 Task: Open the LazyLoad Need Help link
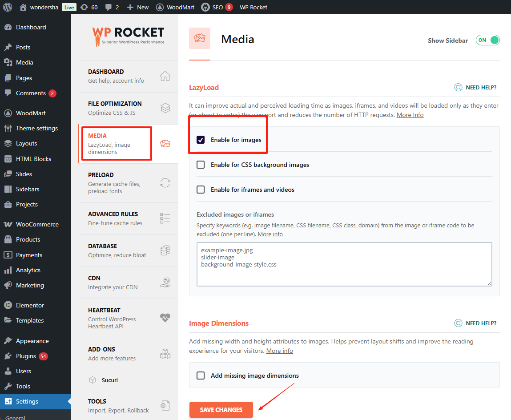pyautogui.click(x=475, y=88)
